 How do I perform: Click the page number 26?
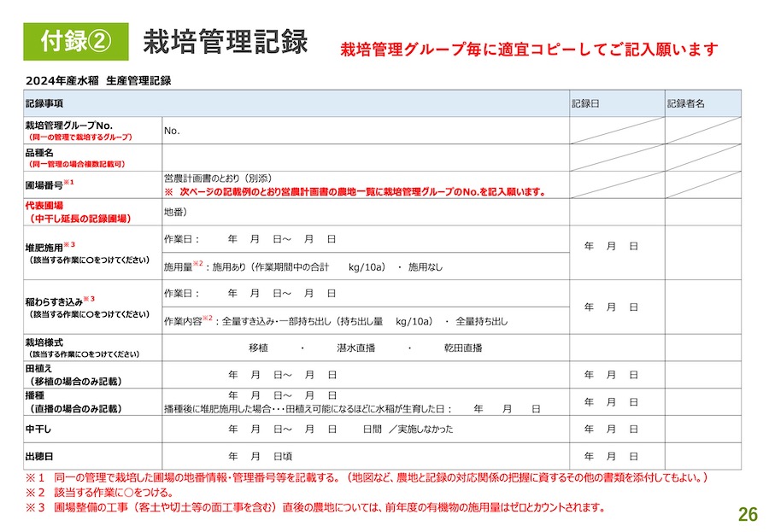[747, 514]
